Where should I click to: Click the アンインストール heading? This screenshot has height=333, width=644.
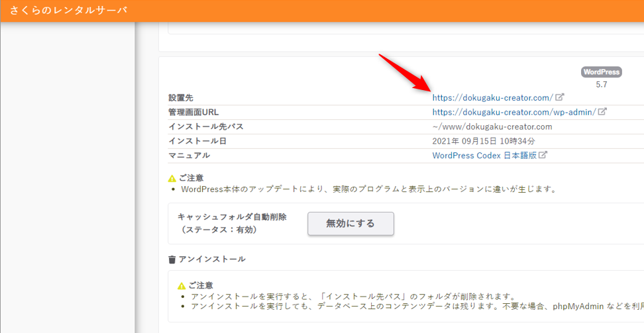212,259
